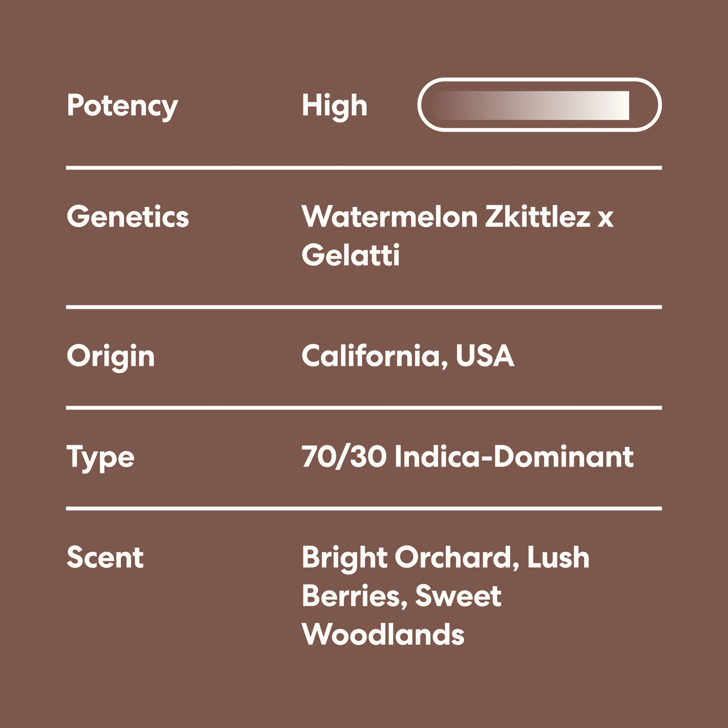The width and height of the screenshot is (728, 728).
Task: Click the word "Gelatti"
Action: tap(350, 255)
